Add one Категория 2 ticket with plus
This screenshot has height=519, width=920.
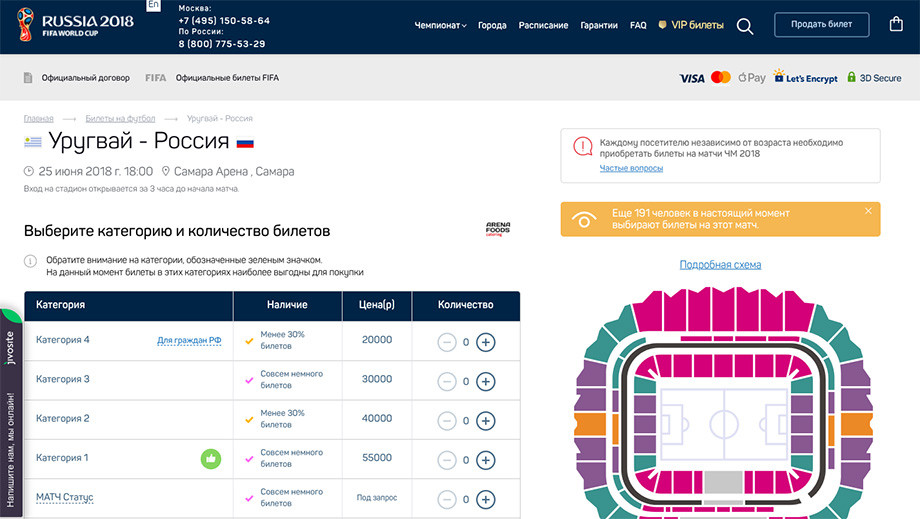click(485, 420)
